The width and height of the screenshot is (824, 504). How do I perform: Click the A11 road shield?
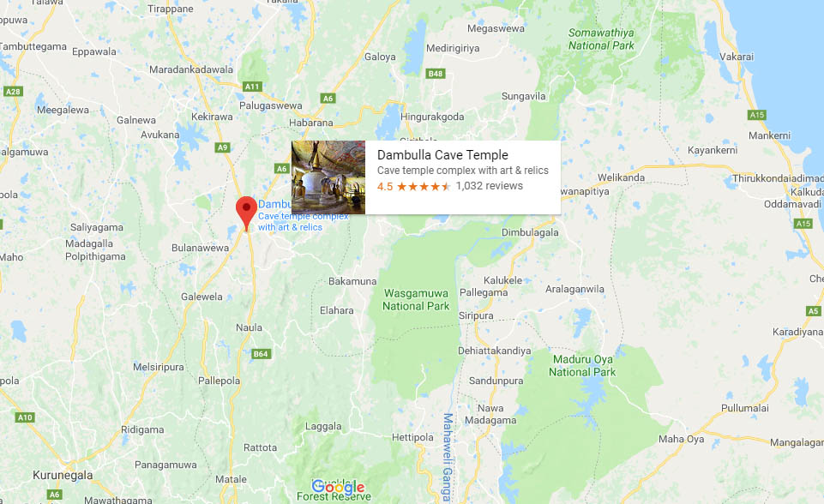click(252, 87)
